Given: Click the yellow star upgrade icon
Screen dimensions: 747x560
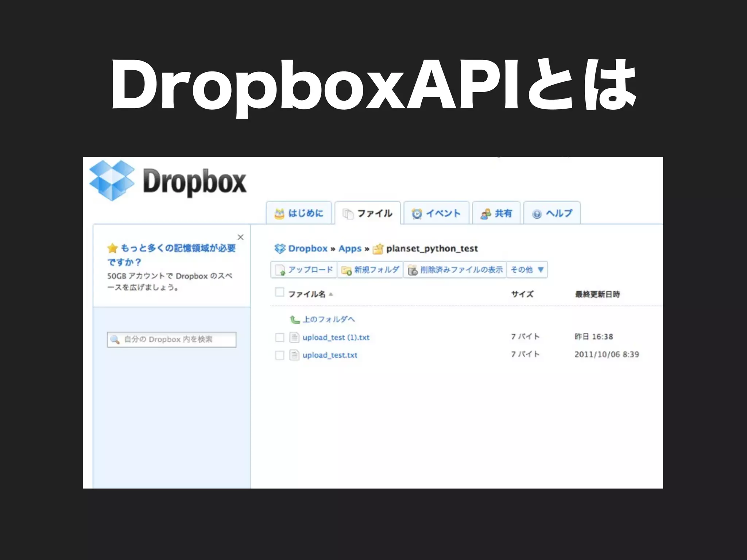Looking at the screenshot, I should tap(113, 248).
